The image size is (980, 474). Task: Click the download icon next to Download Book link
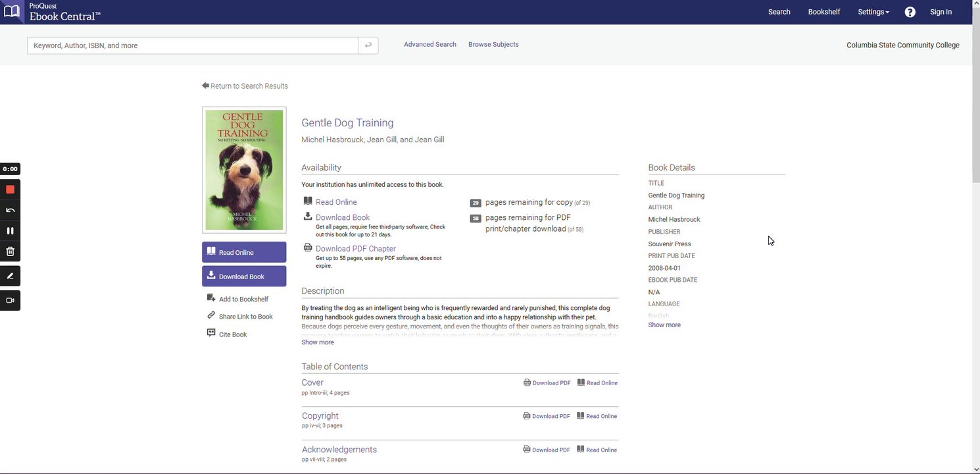(308, 216)
